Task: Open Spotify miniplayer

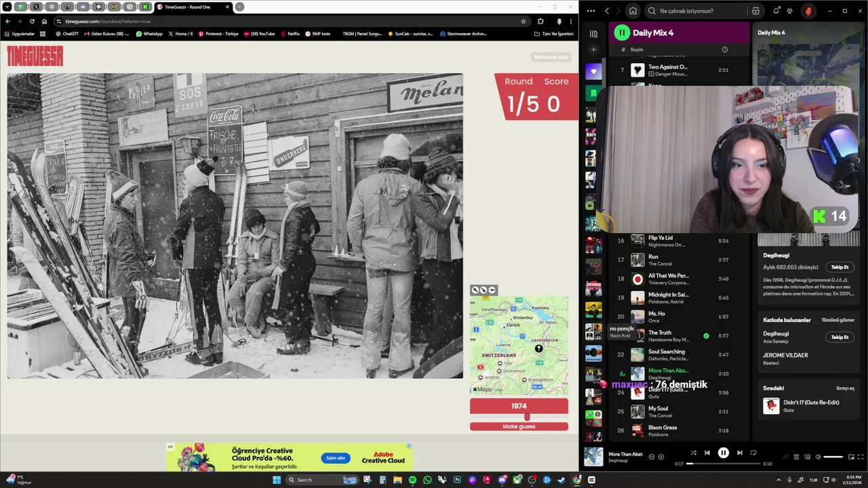Action: (x=852, y=457)
